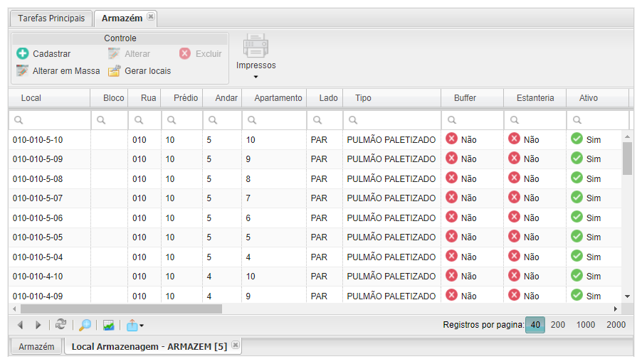Click Gerar locais button
Viewport: 642px width, 364px height.
click(140, 71)
